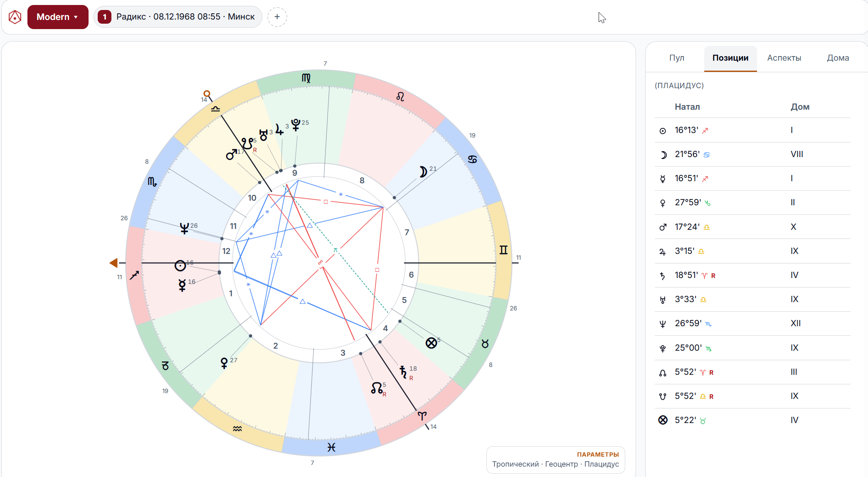Click the orange Ascendant arrow marker
The image size is (868, 477).
click(x=113, y=263)
